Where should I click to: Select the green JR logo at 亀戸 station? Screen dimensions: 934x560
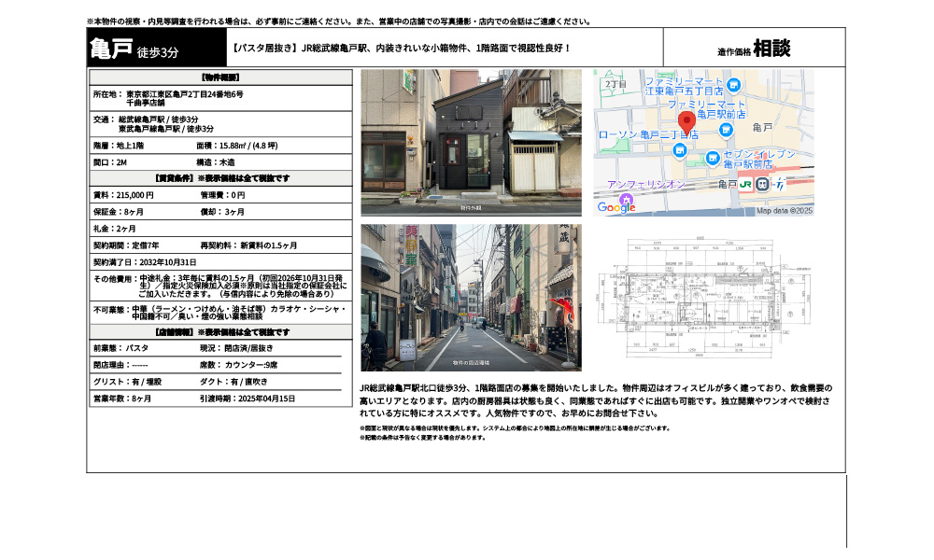pos(745,185)
